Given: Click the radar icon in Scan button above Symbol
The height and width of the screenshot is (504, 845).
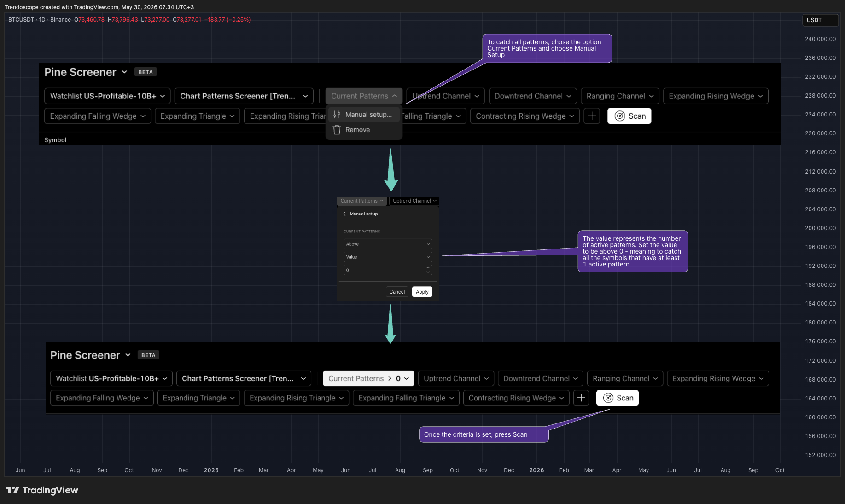Looking at the screenshot, I should pyautogui.click(x=620, y=116).
